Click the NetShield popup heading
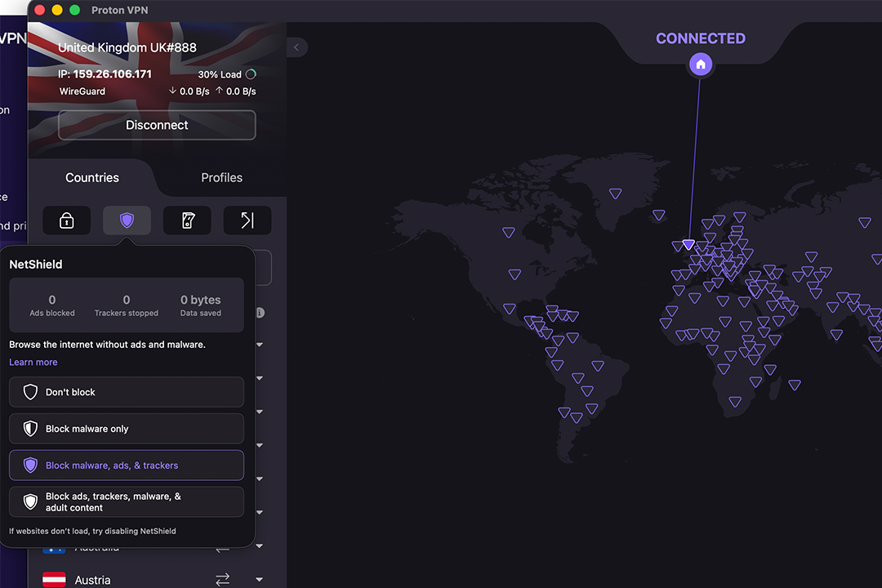 [35, 265]
